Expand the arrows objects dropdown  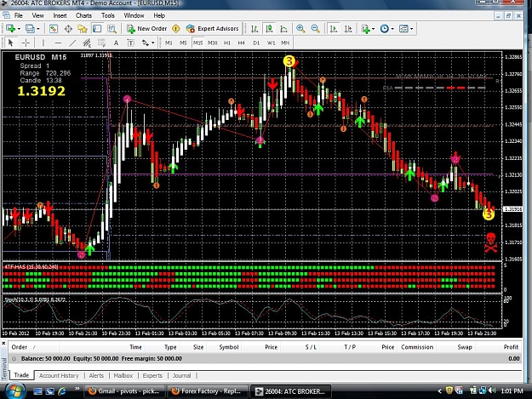coord(153,43)
